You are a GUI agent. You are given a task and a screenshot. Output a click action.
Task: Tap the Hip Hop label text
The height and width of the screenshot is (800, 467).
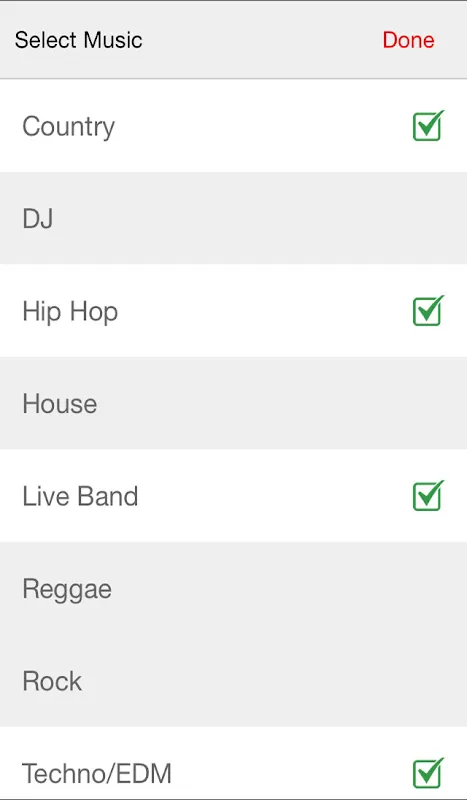(70, 312)
